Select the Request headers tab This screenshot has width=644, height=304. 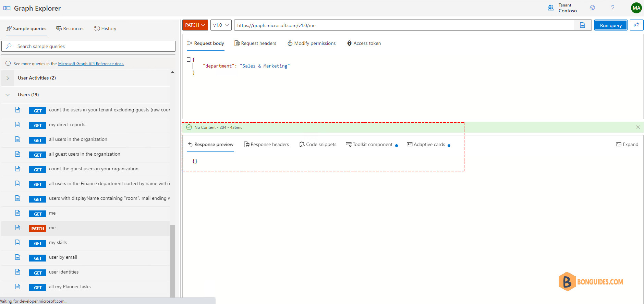[255, 43]
